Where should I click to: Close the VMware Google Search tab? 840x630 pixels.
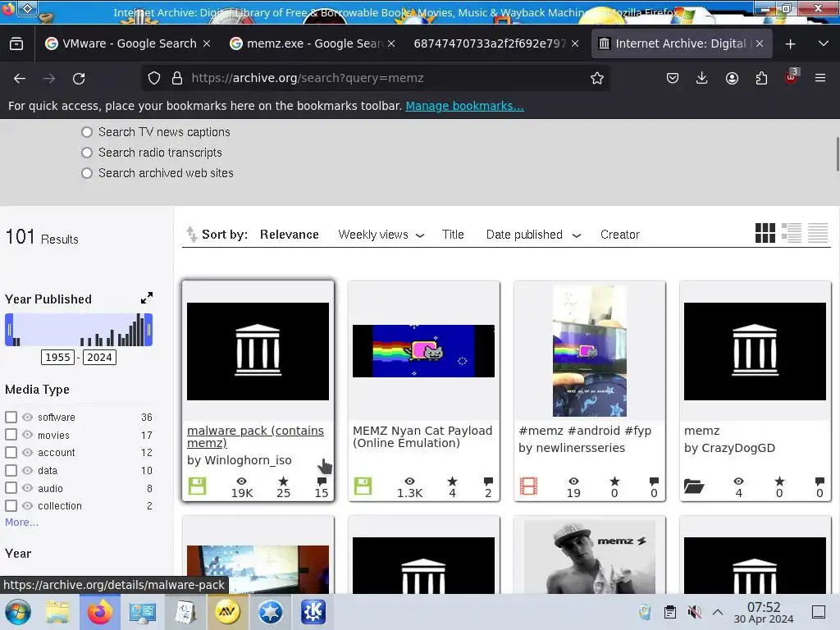(x=207, y=43)
